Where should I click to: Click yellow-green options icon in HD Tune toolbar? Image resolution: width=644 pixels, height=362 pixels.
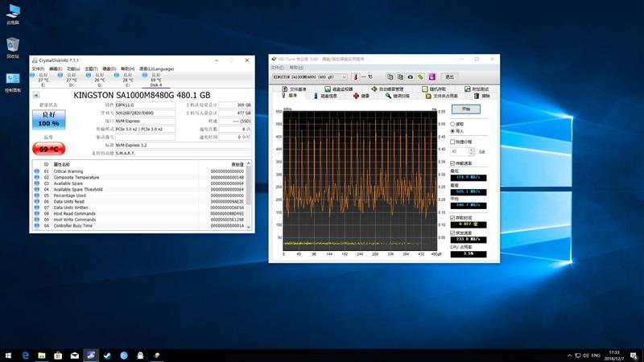[420, 76]
